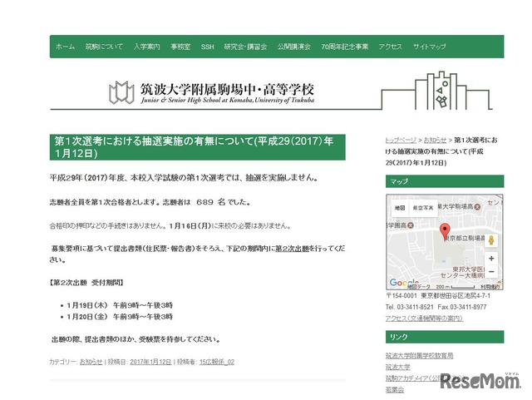Open the 筑波大学附属学校教育局 link

pos(419,356)
